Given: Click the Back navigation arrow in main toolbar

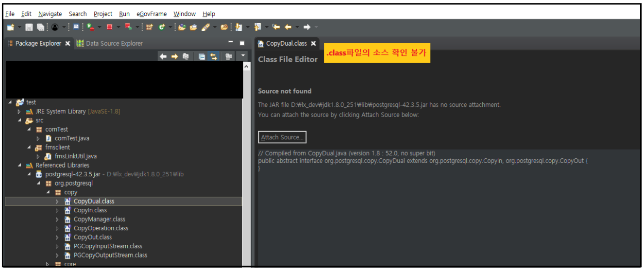Looking at the screenshot, I should coord(288,27).
